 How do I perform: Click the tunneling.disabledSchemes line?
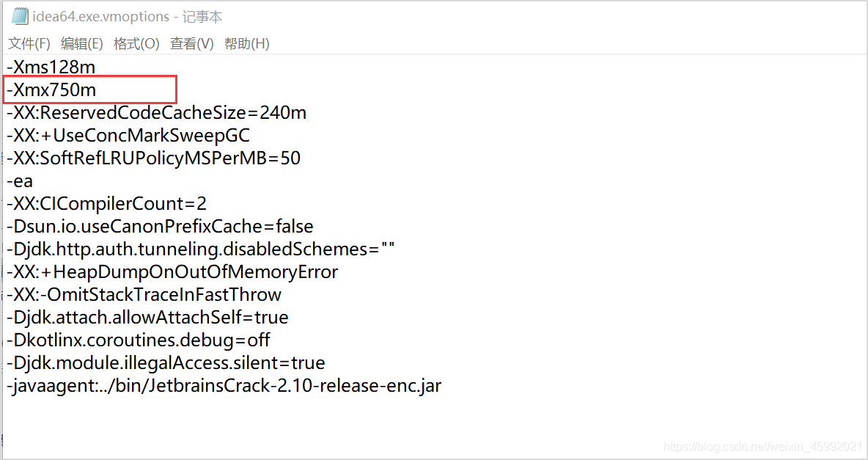click(x=200, y=249)
